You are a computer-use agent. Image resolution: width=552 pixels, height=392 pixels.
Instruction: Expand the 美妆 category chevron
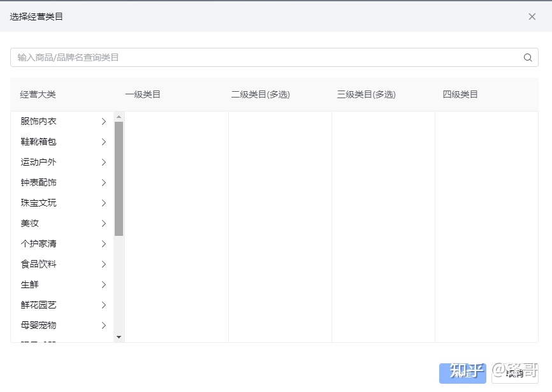coord(104,223)
